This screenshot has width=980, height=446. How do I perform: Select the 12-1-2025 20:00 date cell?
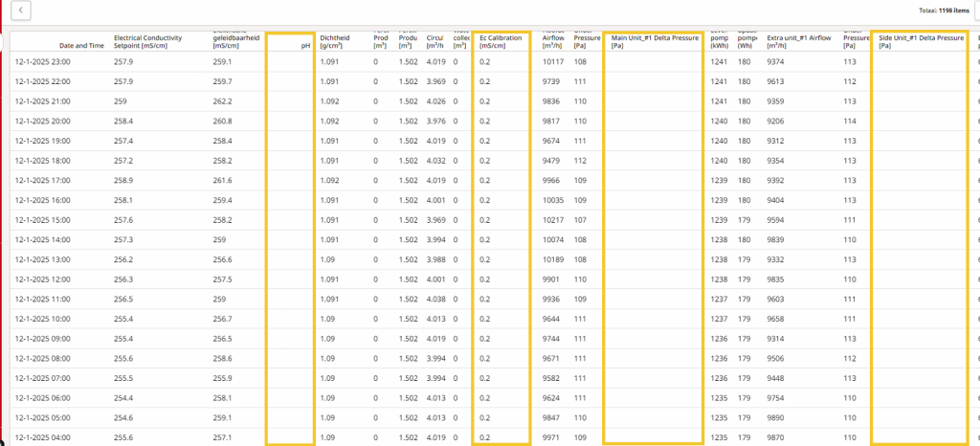coord(42,122)
